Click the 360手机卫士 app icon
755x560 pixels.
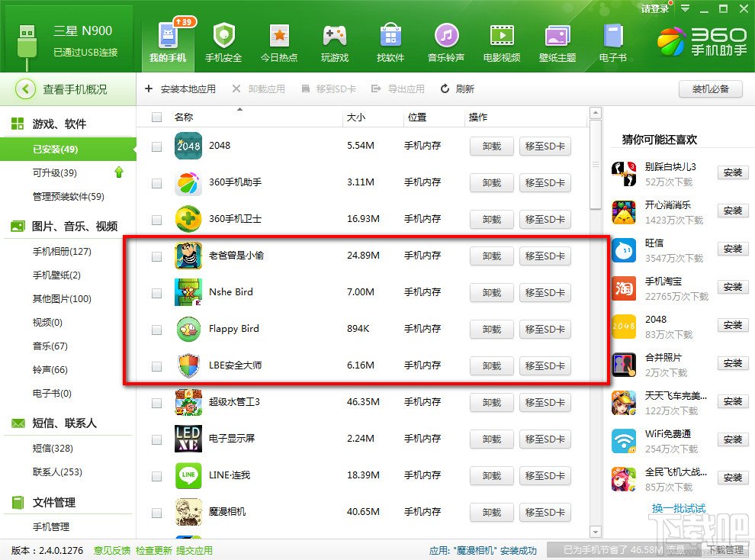pyautogui.click(x=188, y=219)
